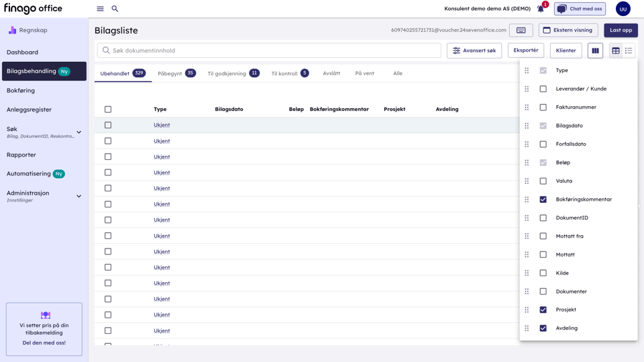644x362 pixels.
Task: Switch to table grid view
Action: [x=615, y=50]
